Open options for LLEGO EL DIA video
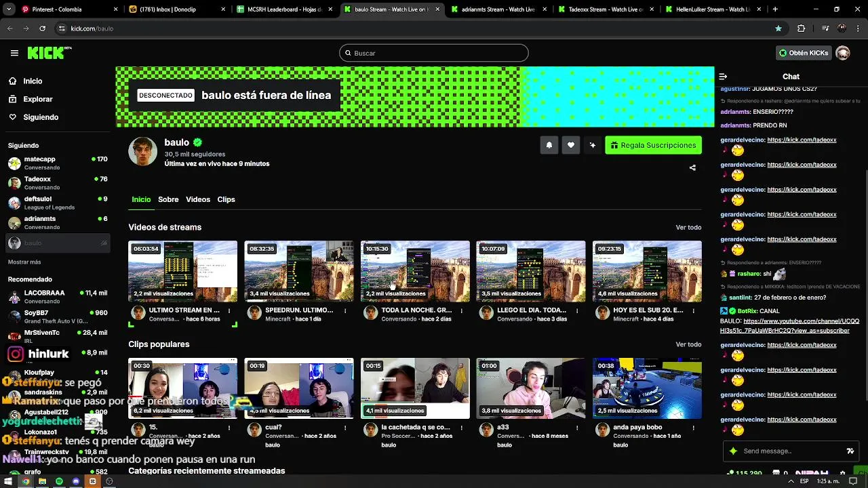The width and height of the screenshot is (868, 488). pos(577,310)
